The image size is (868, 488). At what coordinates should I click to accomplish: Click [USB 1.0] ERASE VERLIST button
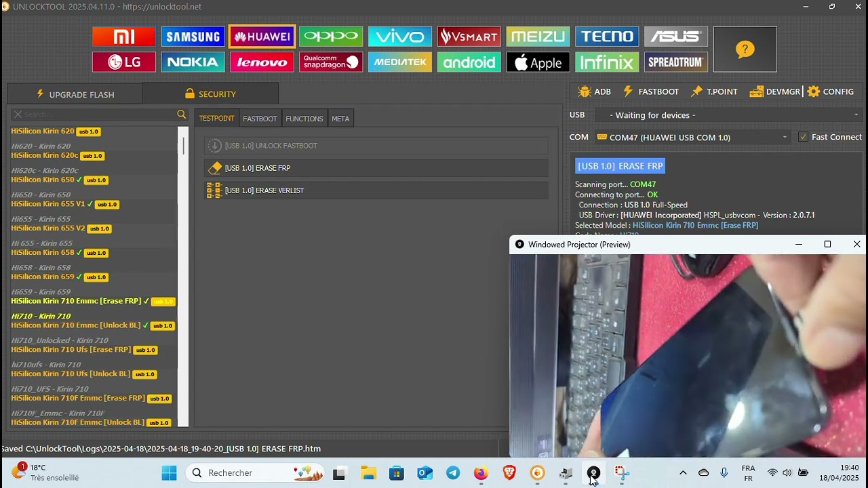(376, 190)
